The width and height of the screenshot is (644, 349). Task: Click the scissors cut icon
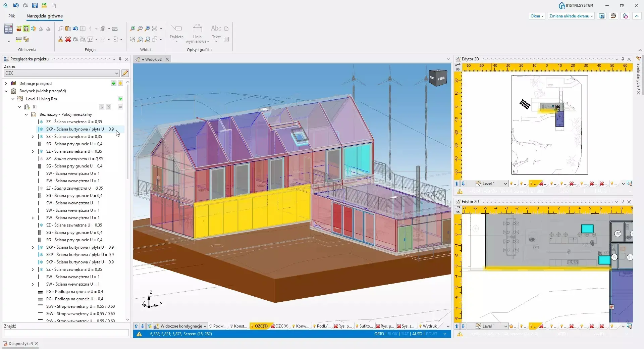pyautogui.click(x=60, y=39)
